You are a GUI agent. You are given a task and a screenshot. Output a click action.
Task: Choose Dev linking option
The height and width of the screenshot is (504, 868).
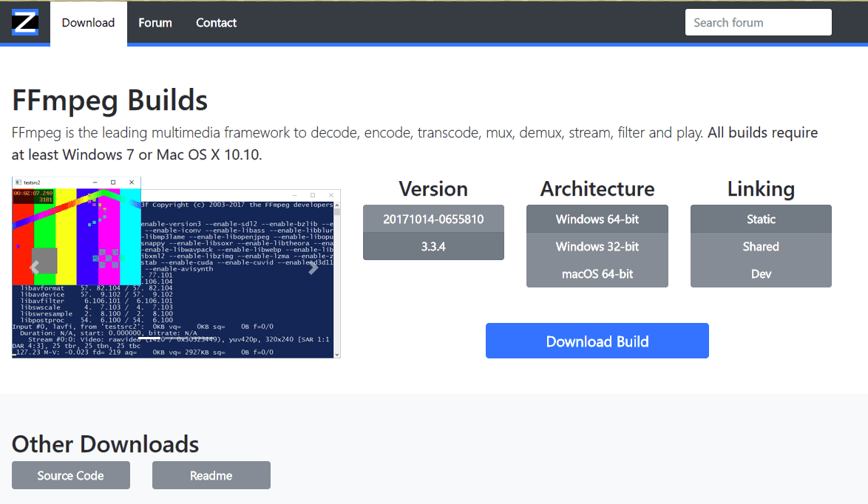point(761,273)
